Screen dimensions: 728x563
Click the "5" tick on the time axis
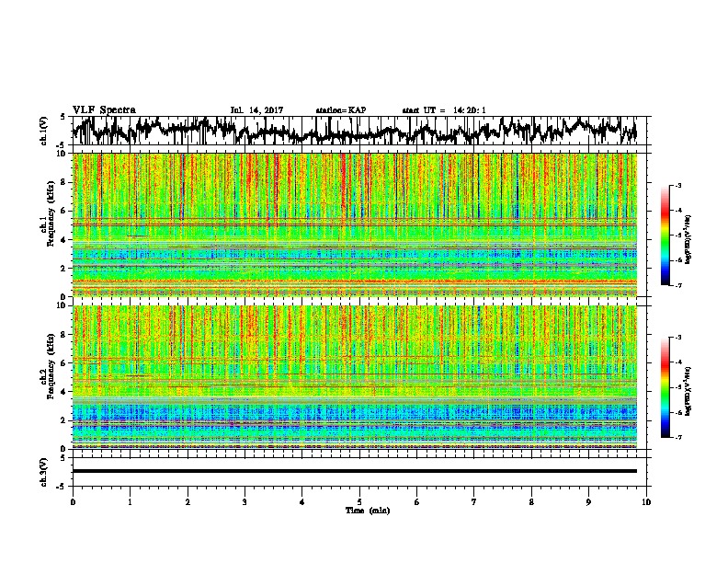(x=359, y=502)
